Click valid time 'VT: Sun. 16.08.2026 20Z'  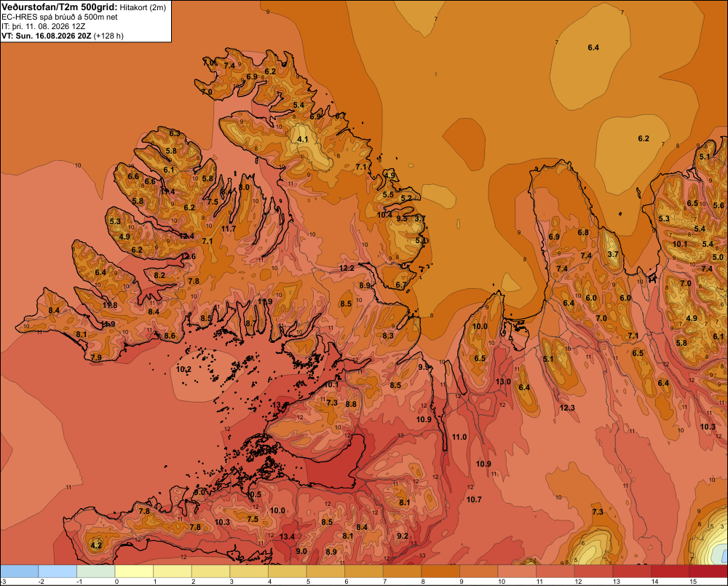click(47, 36)
